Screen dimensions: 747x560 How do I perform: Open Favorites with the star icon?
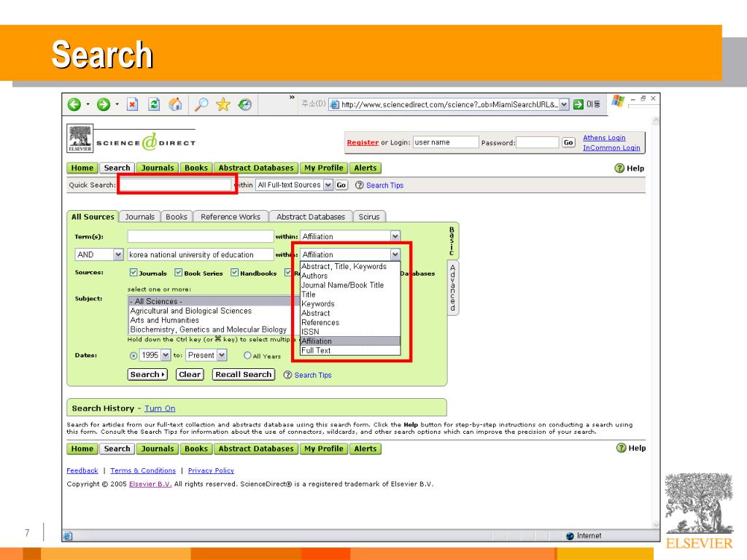pyautogui.click(x=223, y=104)
